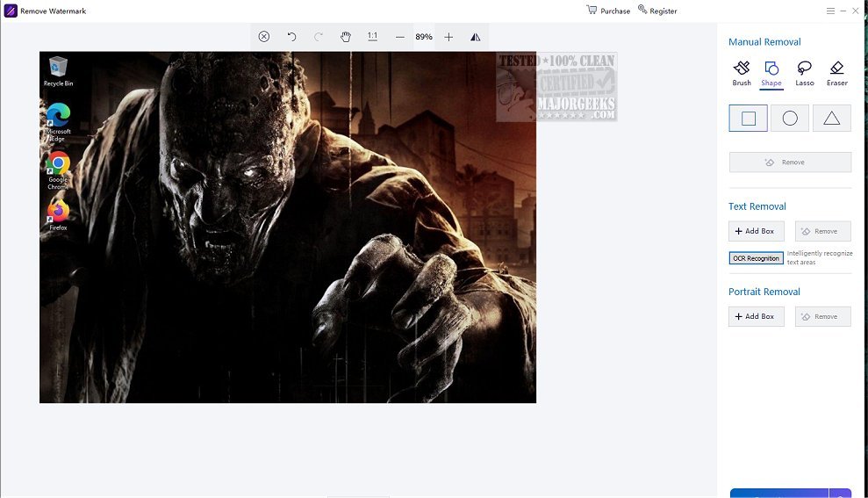Click the zombie image on the canvas
868x498 pixels.
[288, 227]
